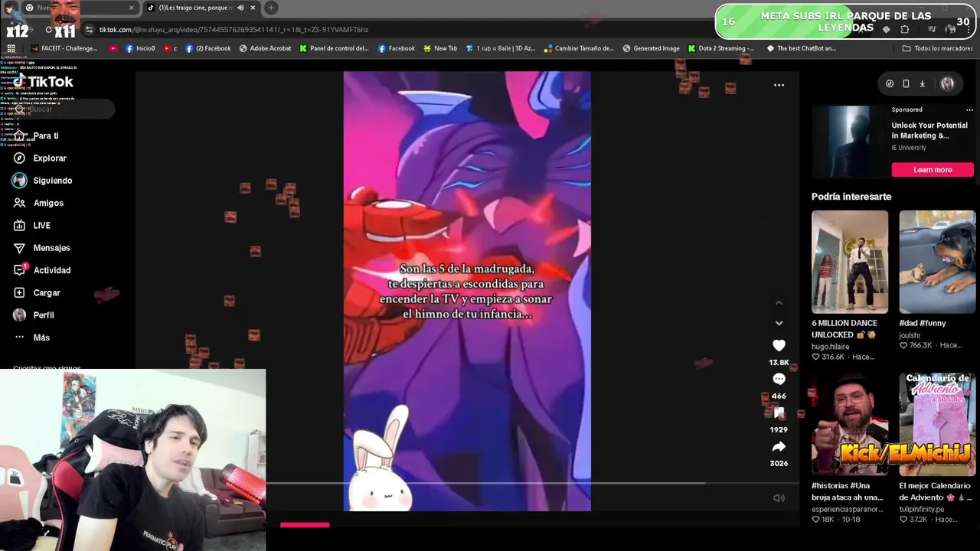The height and width of the screenshot is (551, 980).
Task: Open the Inicio0 bookmark
Action: tap(140, 48)
